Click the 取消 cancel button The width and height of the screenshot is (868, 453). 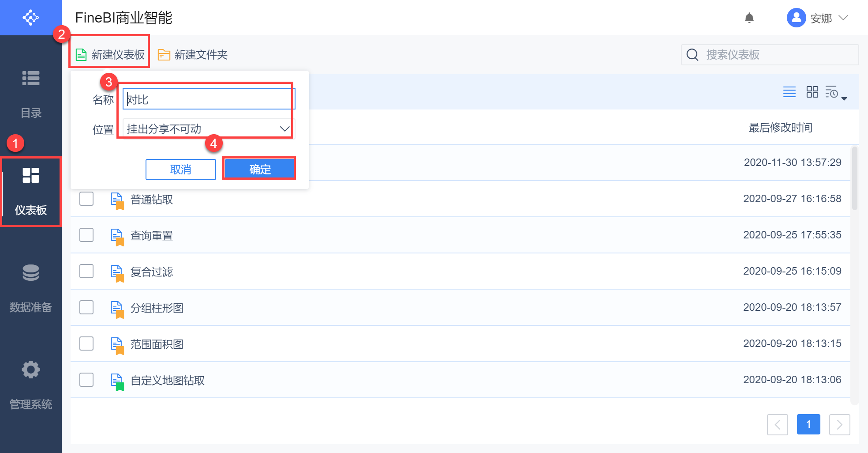(180, 170)
